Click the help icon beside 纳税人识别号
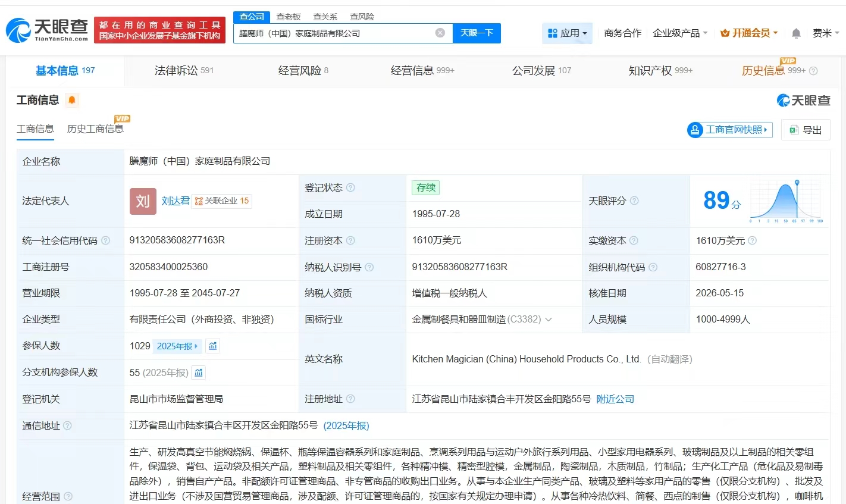This screenshot has height=504, width=846. (x=369, y=267)
